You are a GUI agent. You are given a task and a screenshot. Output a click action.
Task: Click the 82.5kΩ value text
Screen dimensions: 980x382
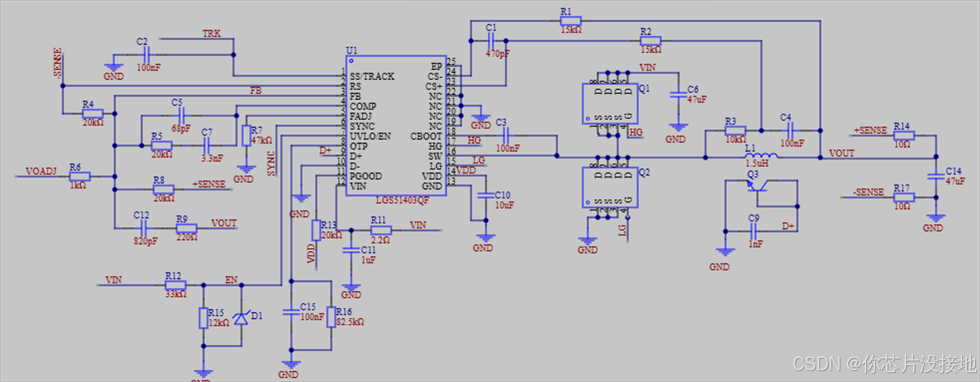[x=349, y=321]
